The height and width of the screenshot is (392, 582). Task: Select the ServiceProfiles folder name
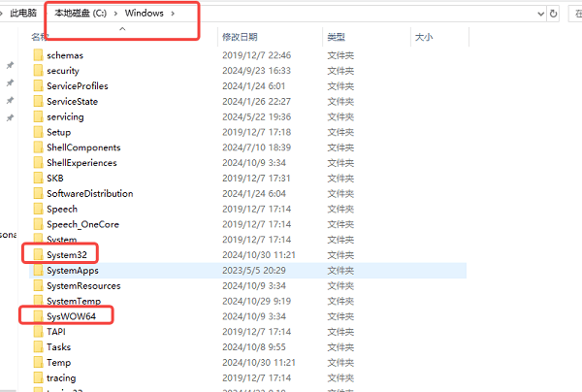pos(78,86)
